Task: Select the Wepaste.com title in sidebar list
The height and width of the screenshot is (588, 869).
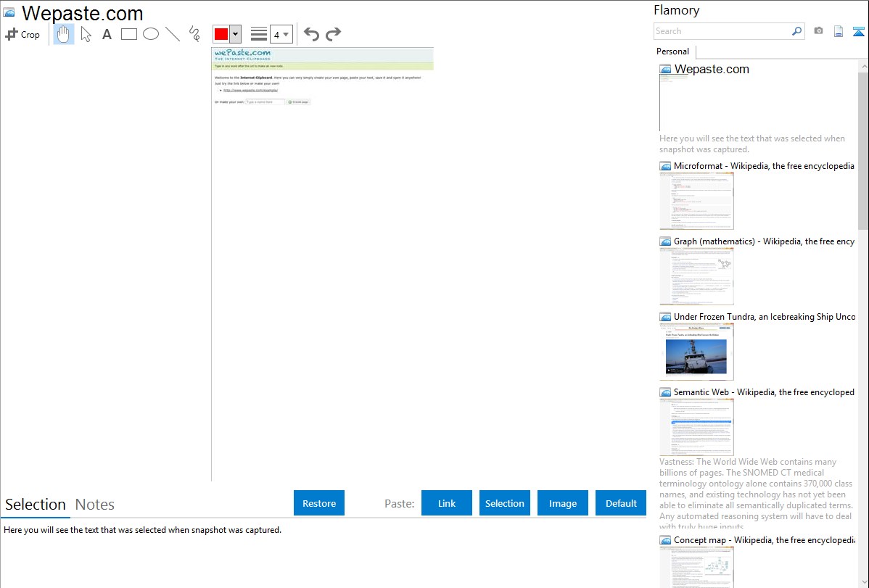Action: pos(712,70)
